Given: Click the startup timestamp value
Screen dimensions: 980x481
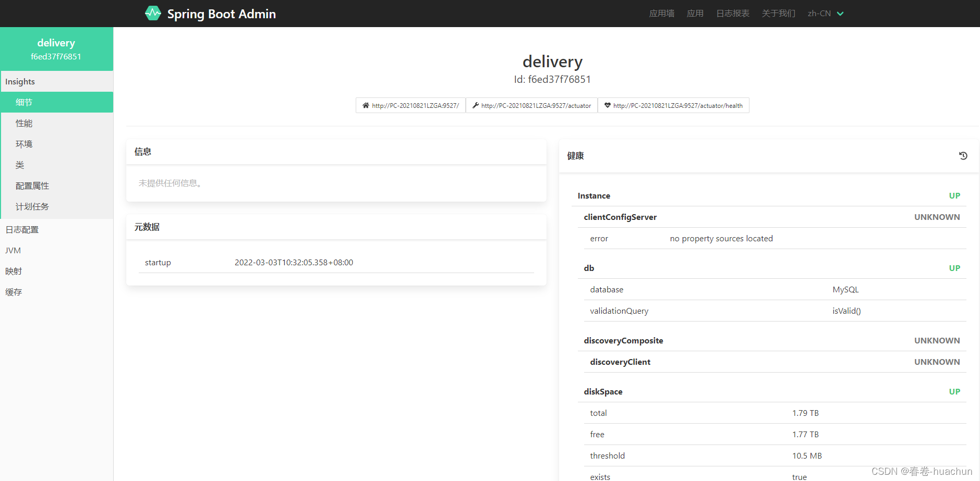Looking at the screenshot, I should tap(294, 262).
